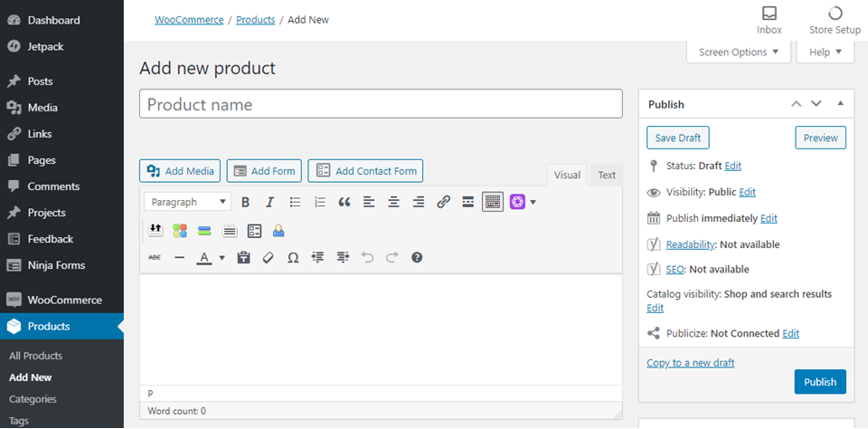Viewport: 868px width, 429px height.
Task: Align text left
Action: coord(369,203)
